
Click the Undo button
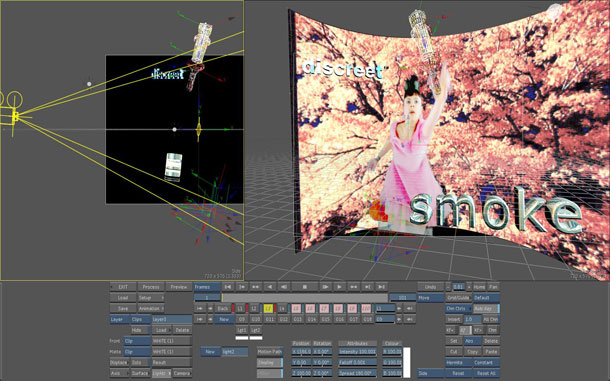(430, 287)
